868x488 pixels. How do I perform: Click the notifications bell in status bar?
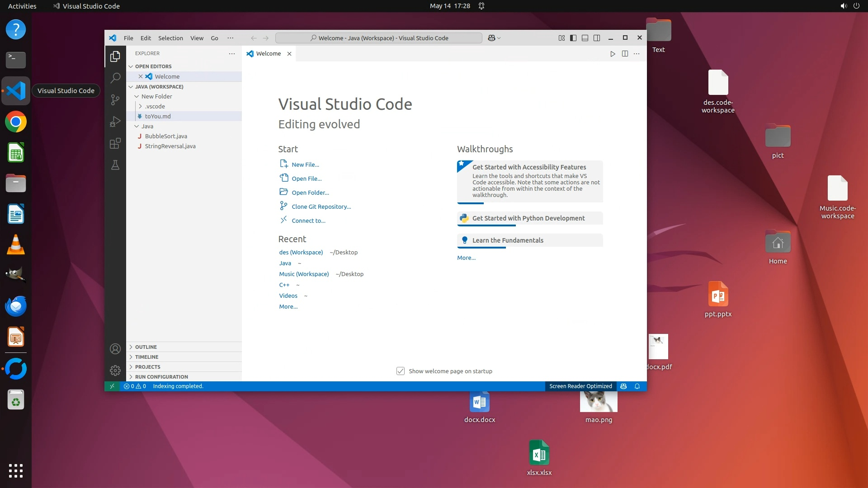click(637, 386)
